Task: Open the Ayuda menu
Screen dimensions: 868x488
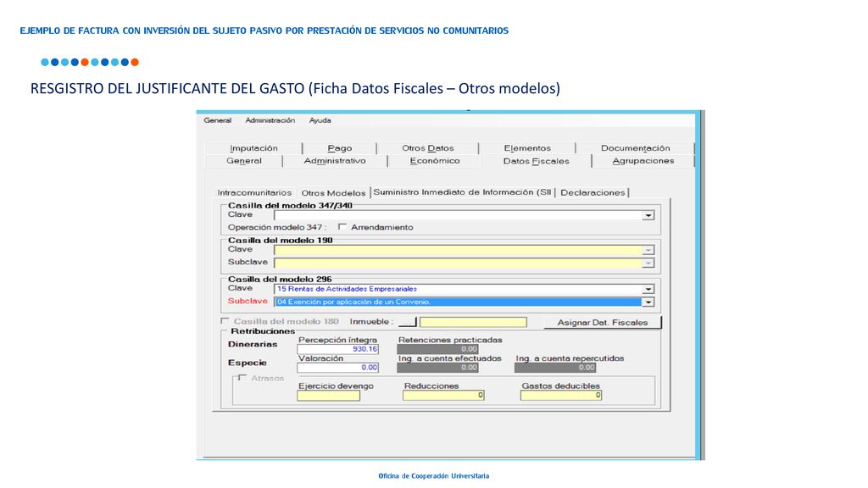Action: 320,120
